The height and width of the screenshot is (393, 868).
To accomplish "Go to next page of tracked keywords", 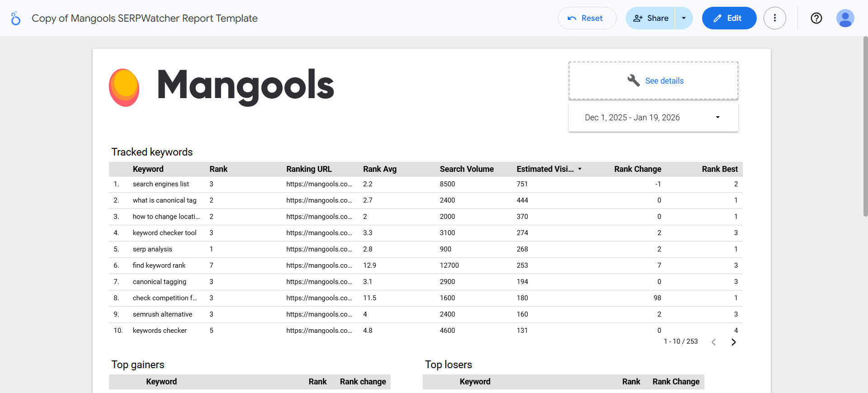I will [x=733, y=342].
